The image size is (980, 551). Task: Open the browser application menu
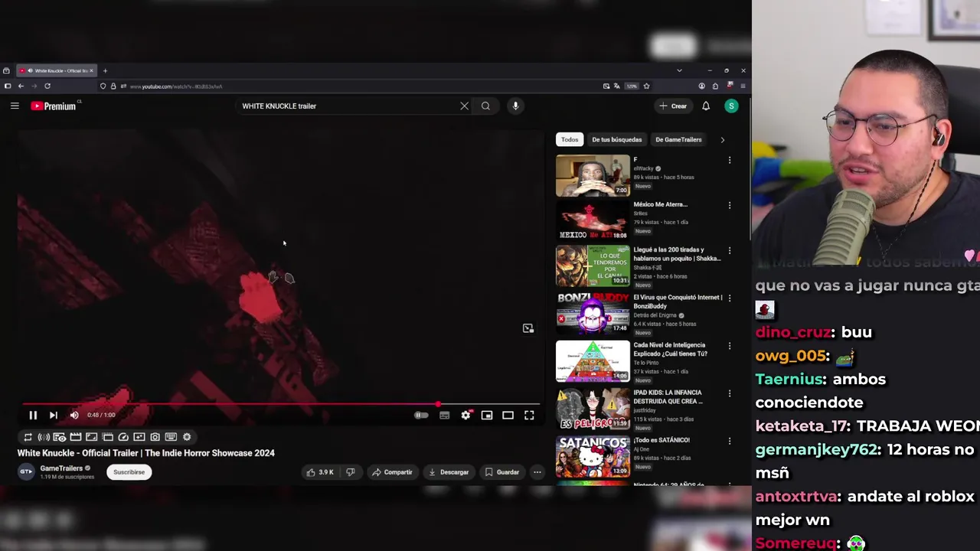[x=743, y=86]
